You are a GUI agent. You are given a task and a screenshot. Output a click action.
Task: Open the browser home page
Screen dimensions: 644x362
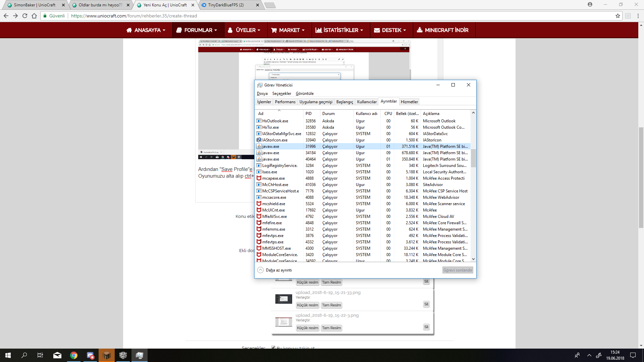pyautogui.click(x=34, y=16)
